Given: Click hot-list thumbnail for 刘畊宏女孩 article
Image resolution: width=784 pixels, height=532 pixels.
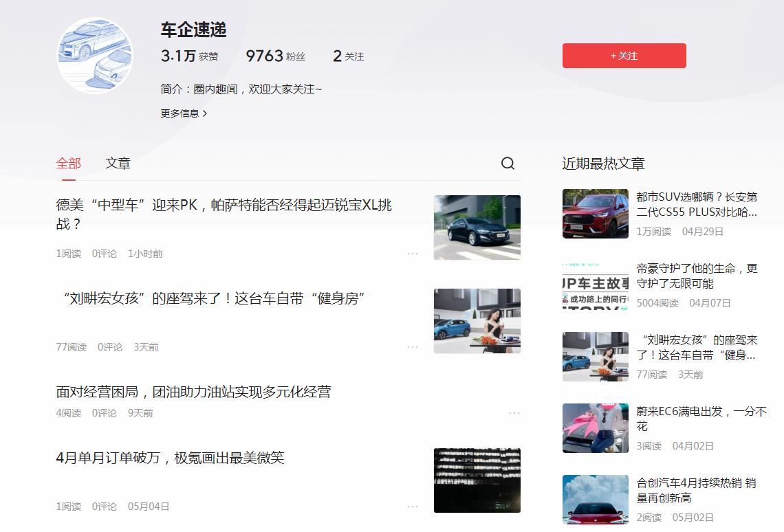Looking at the screenshot, I should (595, 357).
